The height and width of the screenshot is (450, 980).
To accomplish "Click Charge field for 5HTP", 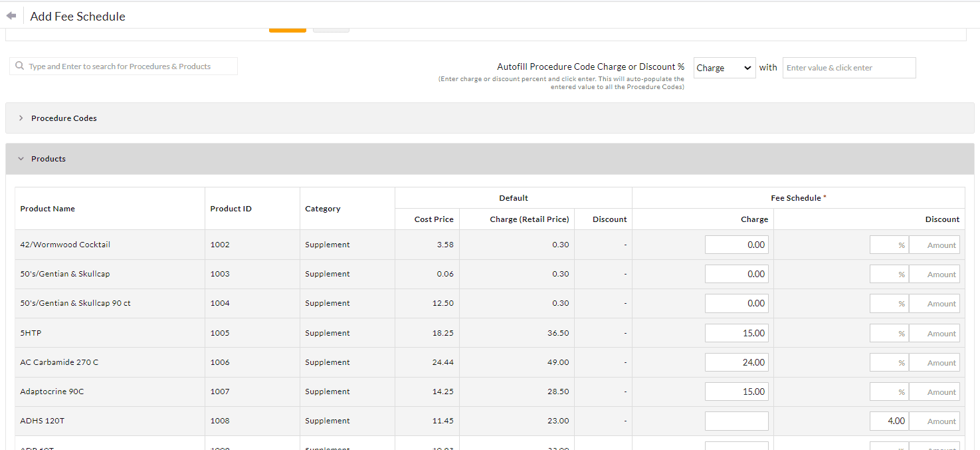I will (736, 332).
